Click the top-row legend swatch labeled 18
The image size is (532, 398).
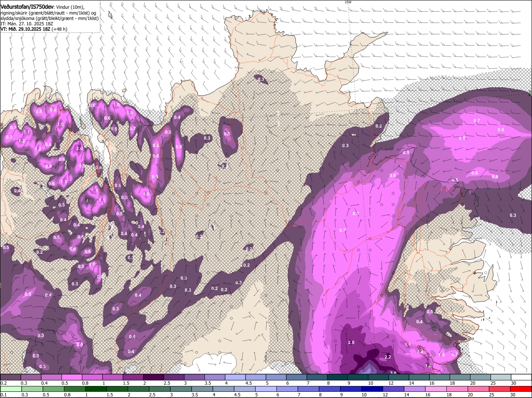[x=459, y=377]
